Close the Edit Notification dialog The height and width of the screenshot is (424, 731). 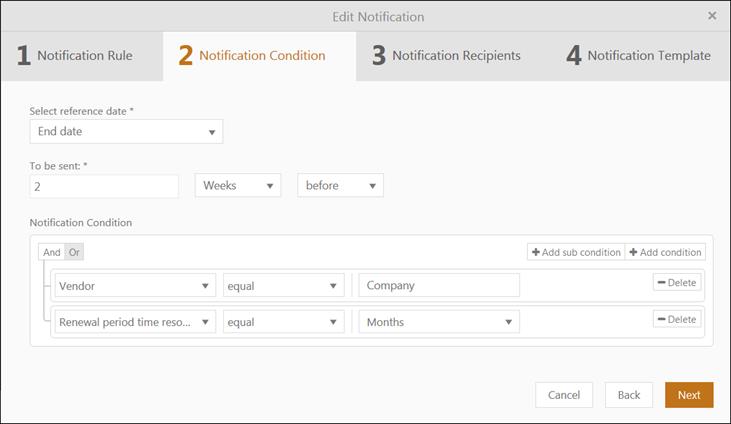712,16
